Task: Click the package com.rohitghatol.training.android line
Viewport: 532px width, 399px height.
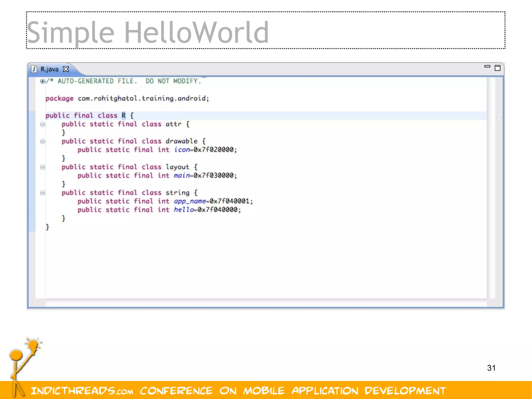Action: point(127,99)
